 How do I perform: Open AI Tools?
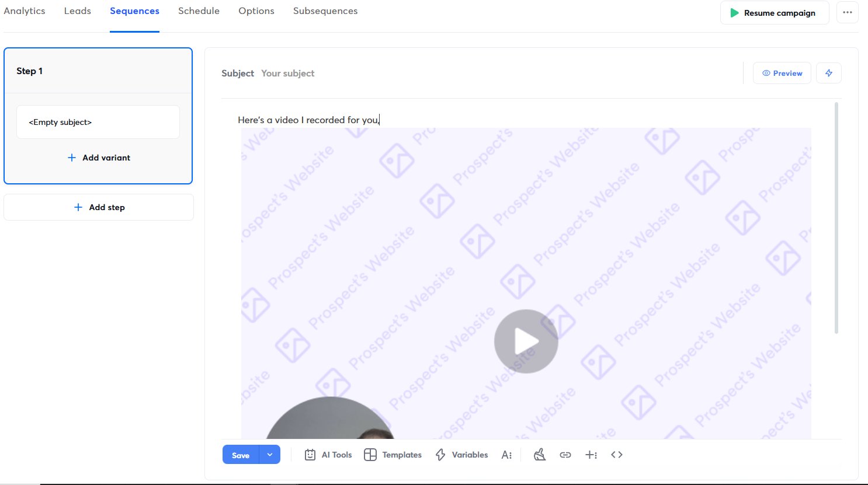(328, 455)
